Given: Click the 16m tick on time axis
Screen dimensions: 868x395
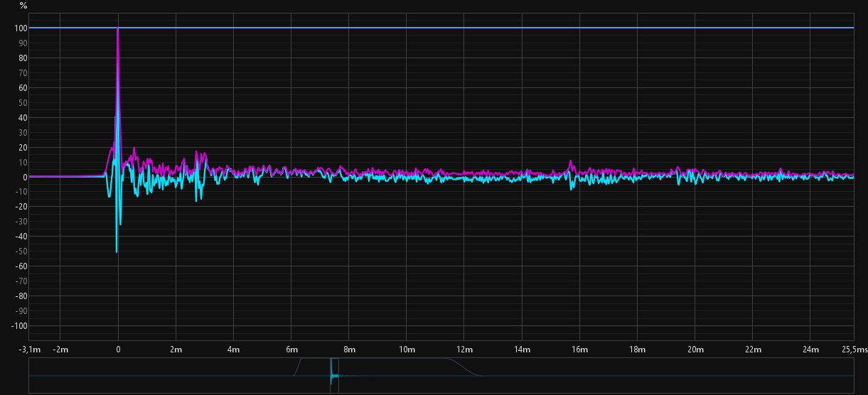Looking at the screenshot, I should [x=579, y=350].
